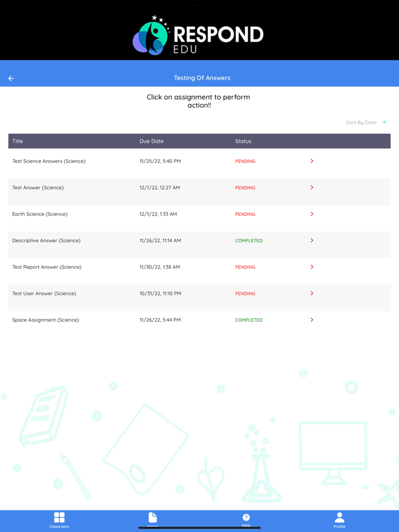Click PENDING status of Earth Science
Image resolution: width=399 pixels, height=532 pixels.
tap(245, 214)
